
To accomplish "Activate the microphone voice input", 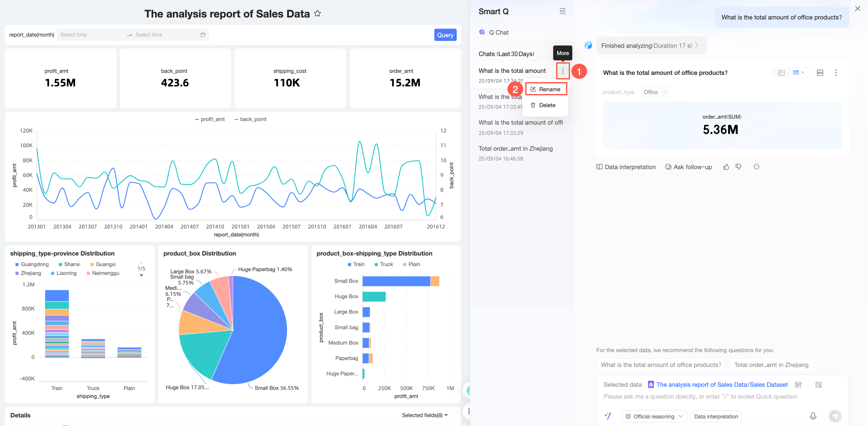I will [813, 416].
